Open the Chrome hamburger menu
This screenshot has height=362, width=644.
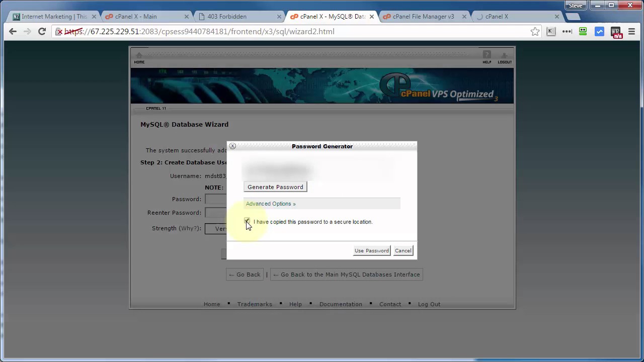tap(632, 32)
